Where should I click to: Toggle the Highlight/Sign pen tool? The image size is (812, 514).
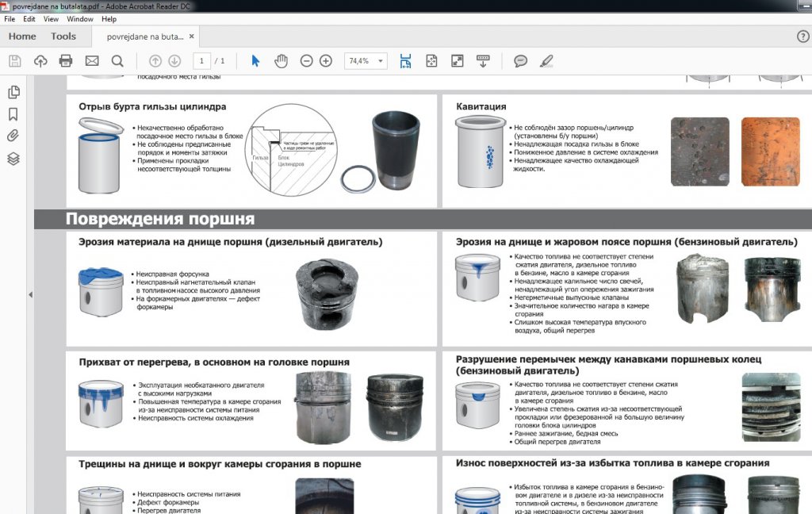(x=546, y=61)
